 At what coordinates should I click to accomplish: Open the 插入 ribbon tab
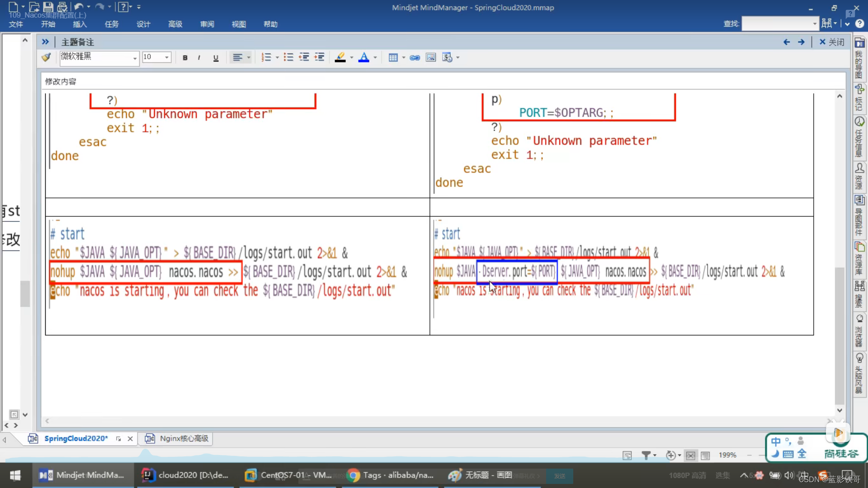pyautogui.click(x=80, y=24)
